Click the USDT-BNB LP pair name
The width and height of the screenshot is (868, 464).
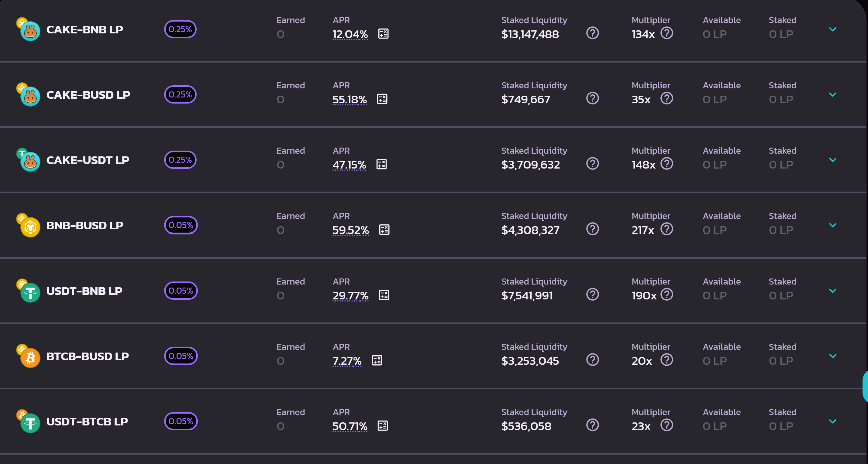tap(84, 291)
